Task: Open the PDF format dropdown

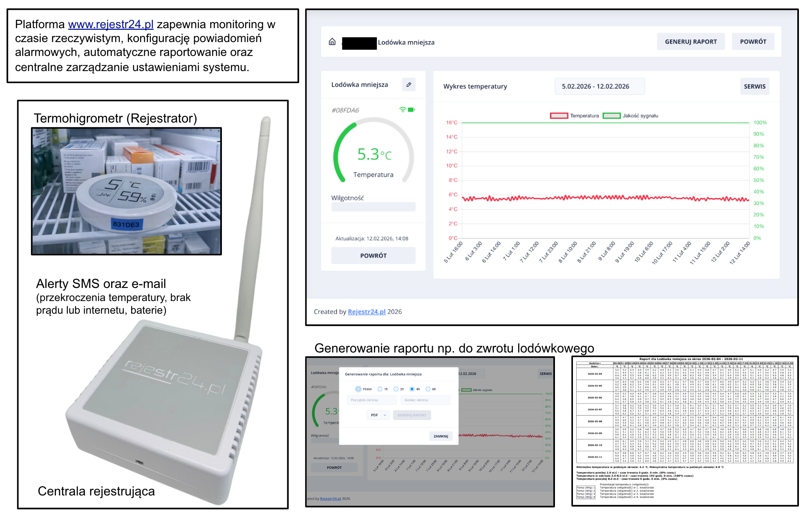Action: (x=378, y=415)
